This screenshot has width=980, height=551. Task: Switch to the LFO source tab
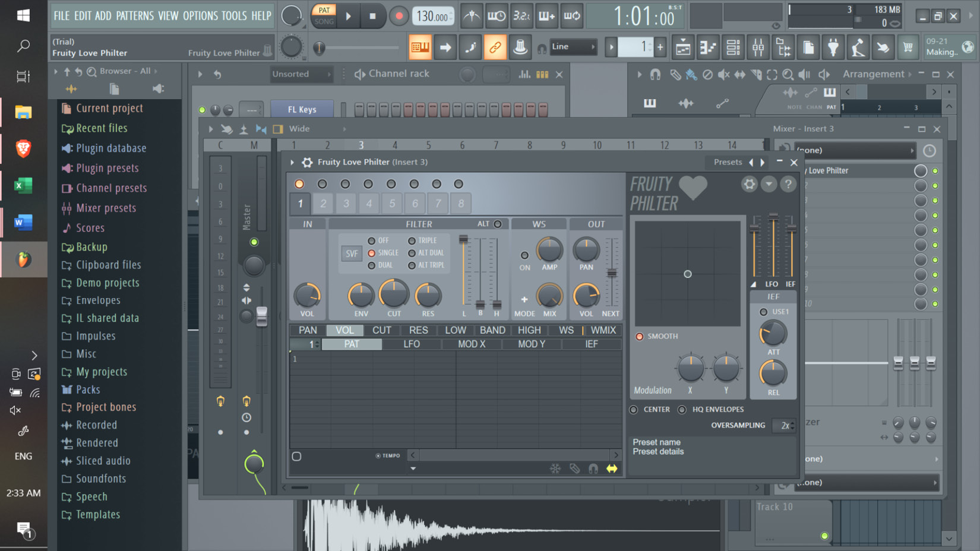click(412, 344)
